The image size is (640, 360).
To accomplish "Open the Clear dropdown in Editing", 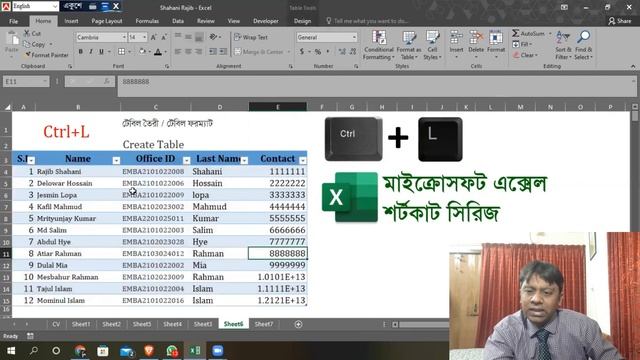I will coord(526,55).
